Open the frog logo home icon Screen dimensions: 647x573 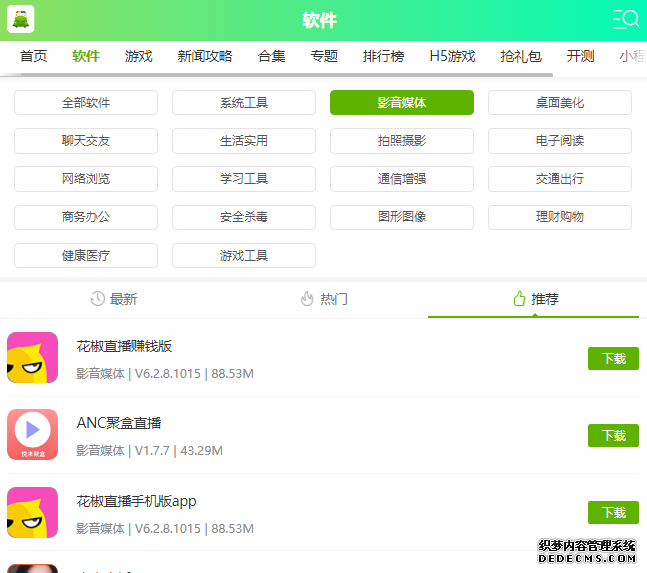pos(20,19)
